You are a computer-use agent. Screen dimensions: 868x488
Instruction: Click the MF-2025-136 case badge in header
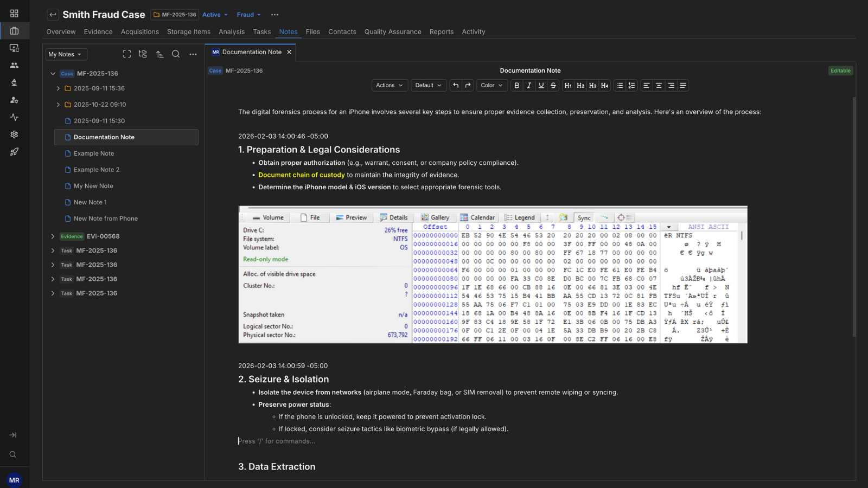pyautogui.click(x=175, y=15)
